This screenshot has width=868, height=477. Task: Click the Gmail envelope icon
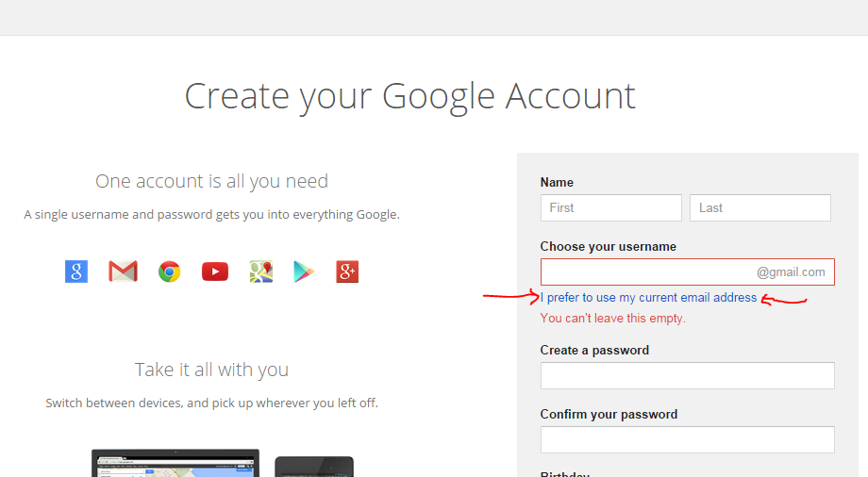pos(123,272)
